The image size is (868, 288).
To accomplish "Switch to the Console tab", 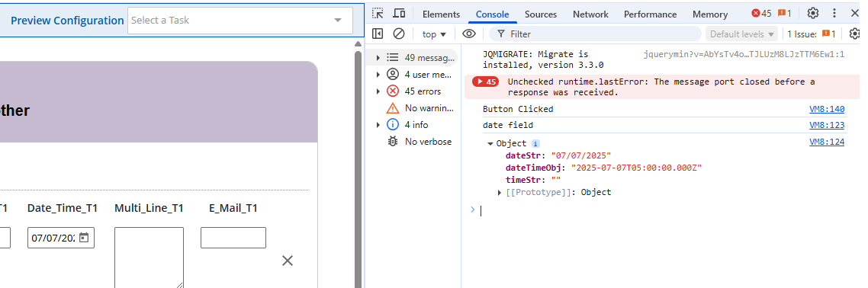I will click(492, 14).
